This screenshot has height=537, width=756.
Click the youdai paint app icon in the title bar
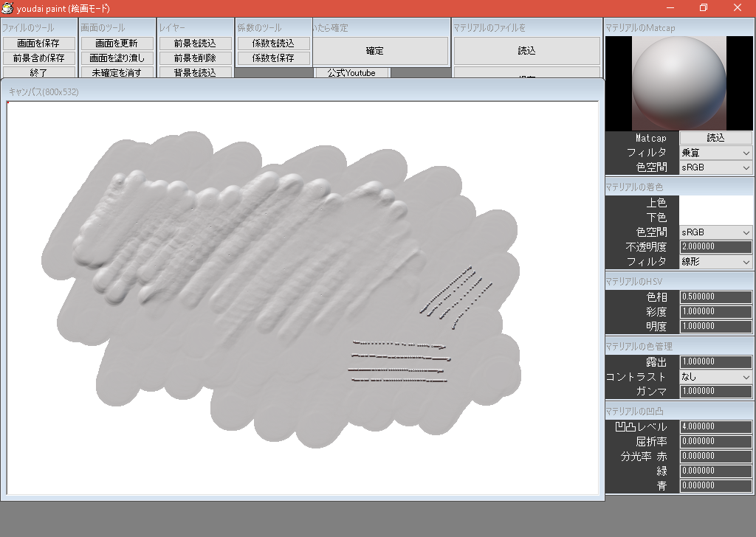point(7,8)
